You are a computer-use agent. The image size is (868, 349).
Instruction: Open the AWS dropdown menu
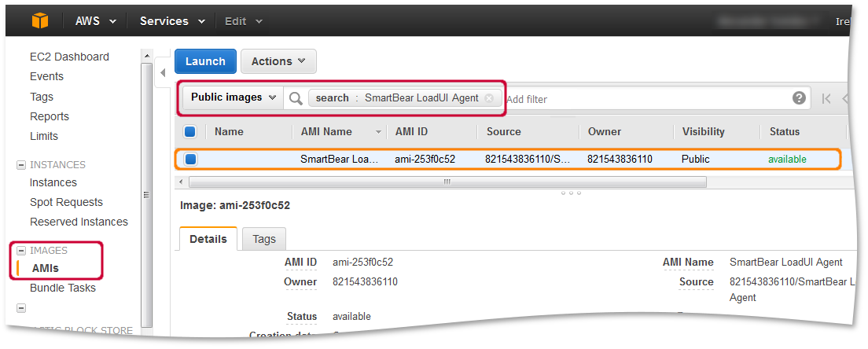tap(96, 21)
